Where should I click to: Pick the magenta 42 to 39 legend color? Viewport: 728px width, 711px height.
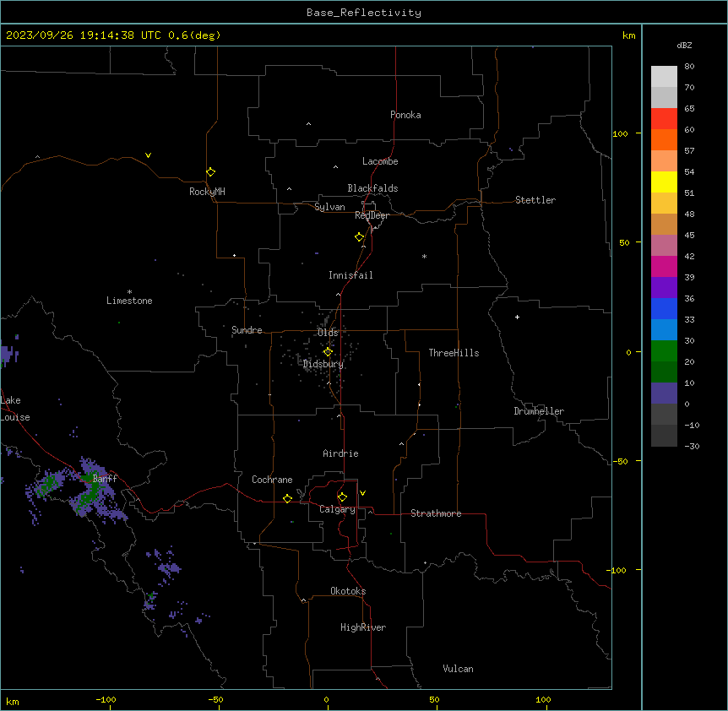[x=664, y=266]
